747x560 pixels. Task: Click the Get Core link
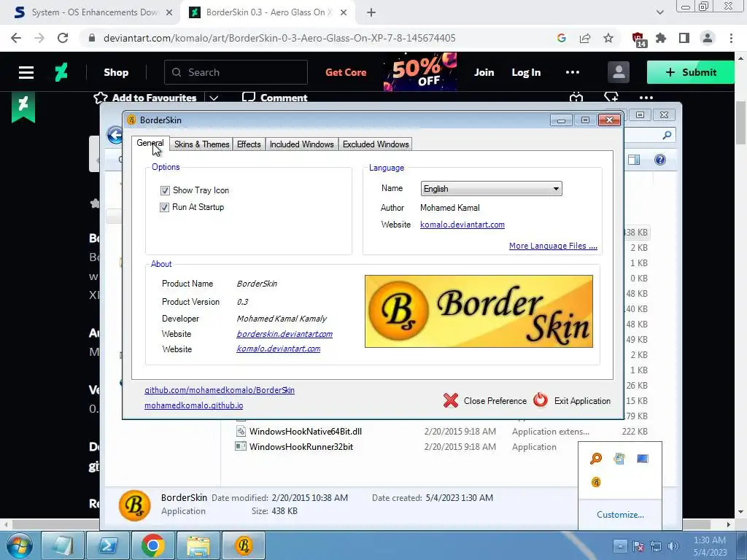(x=346, y=72)
